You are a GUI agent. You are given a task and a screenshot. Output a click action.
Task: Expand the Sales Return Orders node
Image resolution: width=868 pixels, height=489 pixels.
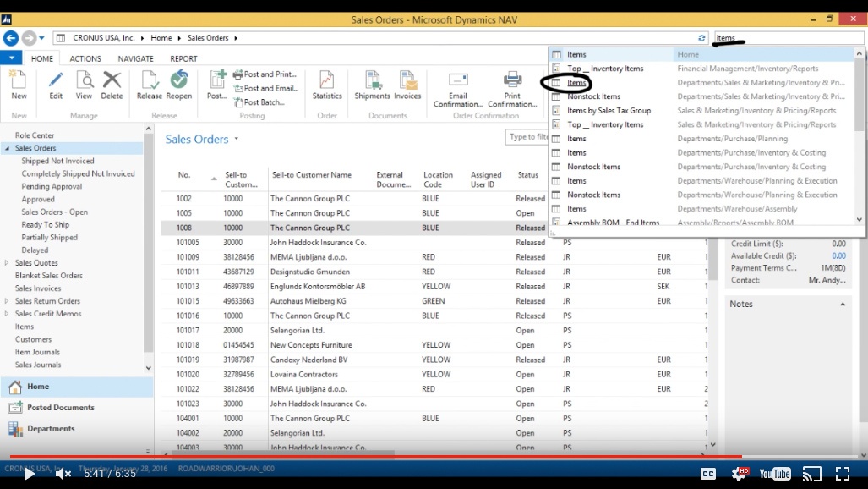tap(7, 301)
